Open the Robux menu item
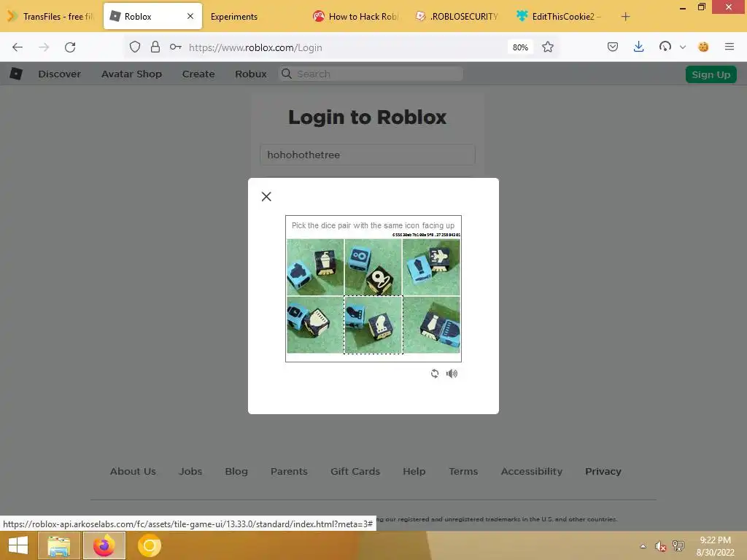The width and height of the screenshot is (747, 560). click(251, 74)
